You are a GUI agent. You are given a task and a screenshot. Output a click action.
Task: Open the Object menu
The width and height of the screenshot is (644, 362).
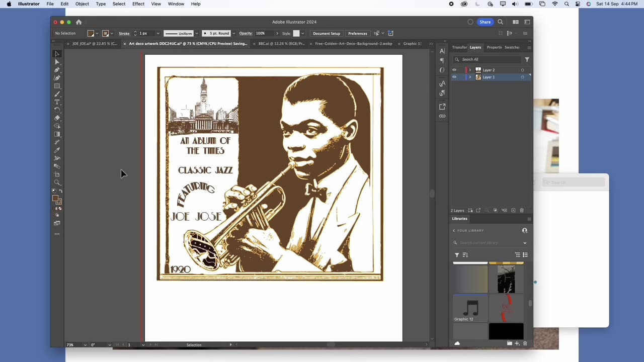[x=82, y=4]
